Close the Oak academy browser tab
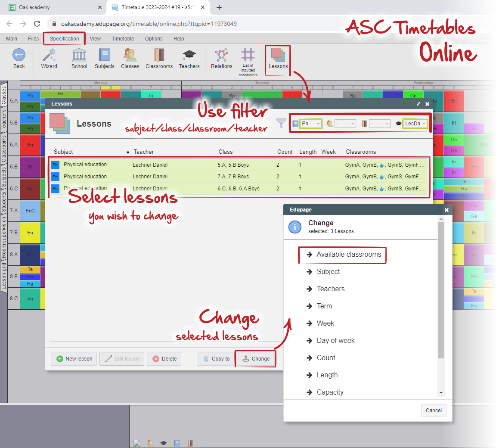Screen dimensions: 496x448 100,7
